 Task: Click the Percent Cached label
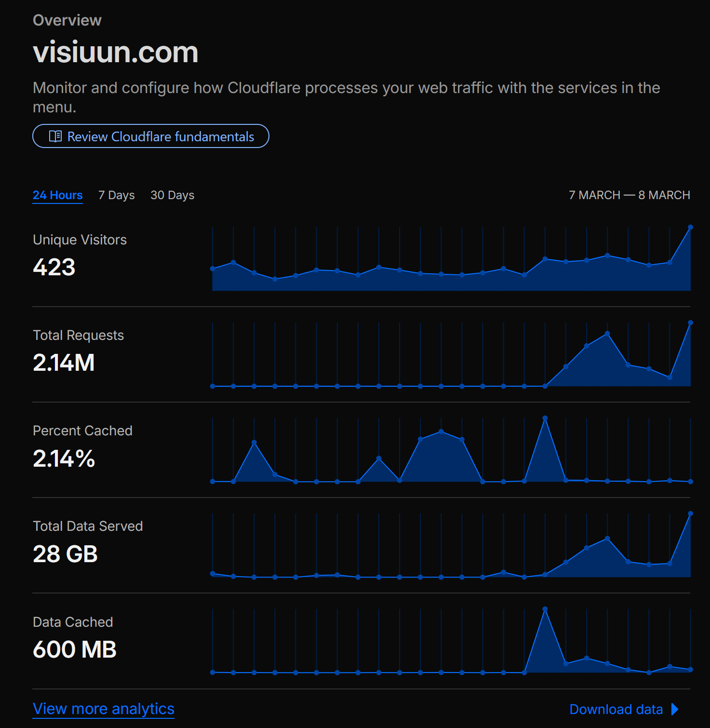(x=82, y=431)
